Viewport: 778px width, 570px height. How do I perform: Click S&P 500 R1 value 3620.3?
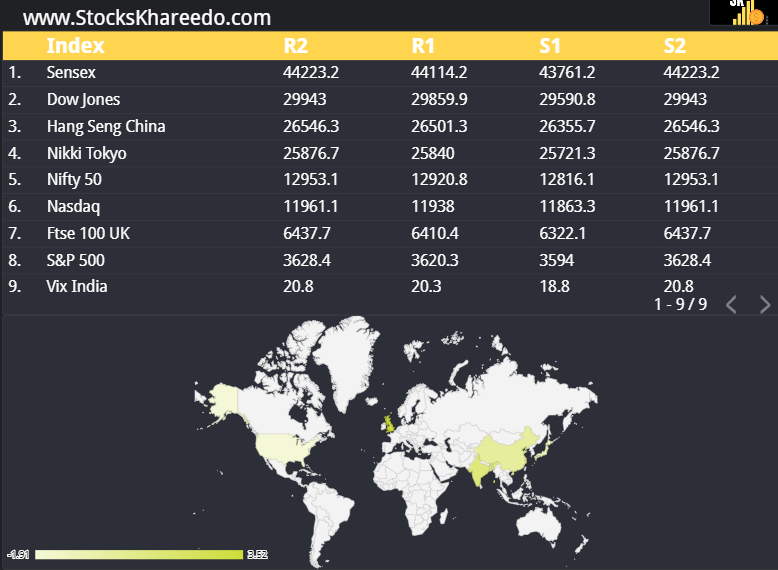(x=434, y=260)
